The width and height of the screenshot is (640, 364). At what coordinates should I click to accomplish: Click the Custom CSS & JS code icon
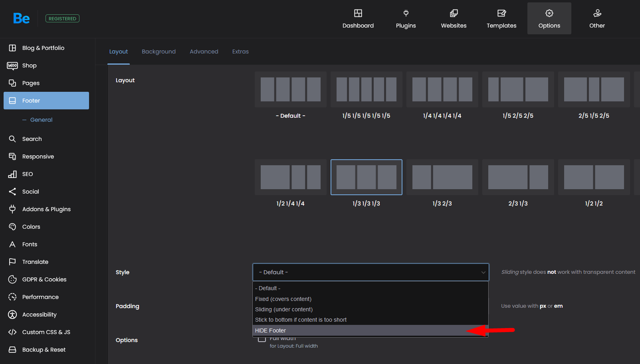[12, 332]
